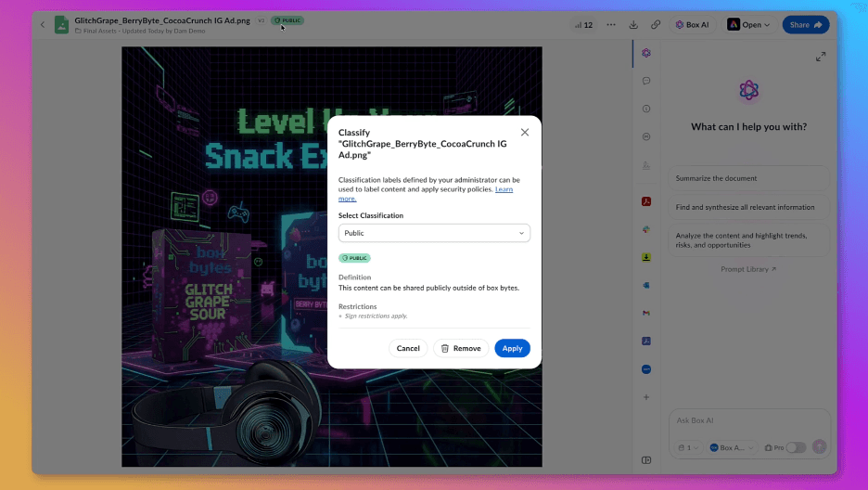Launch the round blue integration icon
This screenshot has width=868, height=490.
click(646, 369)
